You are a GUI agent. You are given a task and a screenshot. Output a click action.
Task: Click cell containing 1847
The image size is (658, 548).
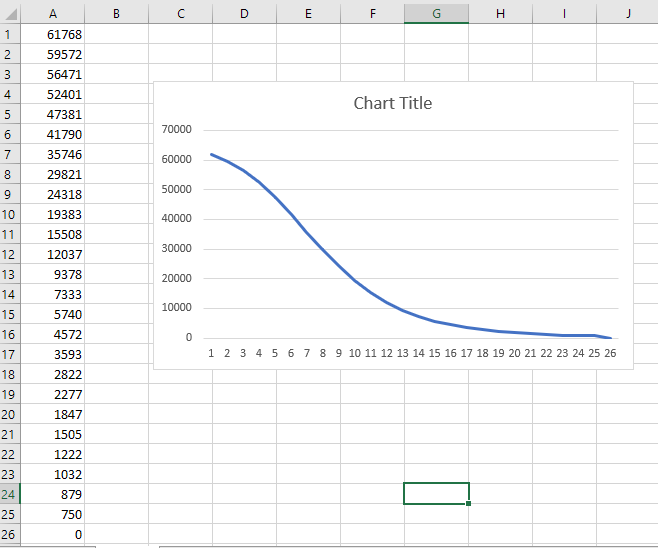coord(52,414)
